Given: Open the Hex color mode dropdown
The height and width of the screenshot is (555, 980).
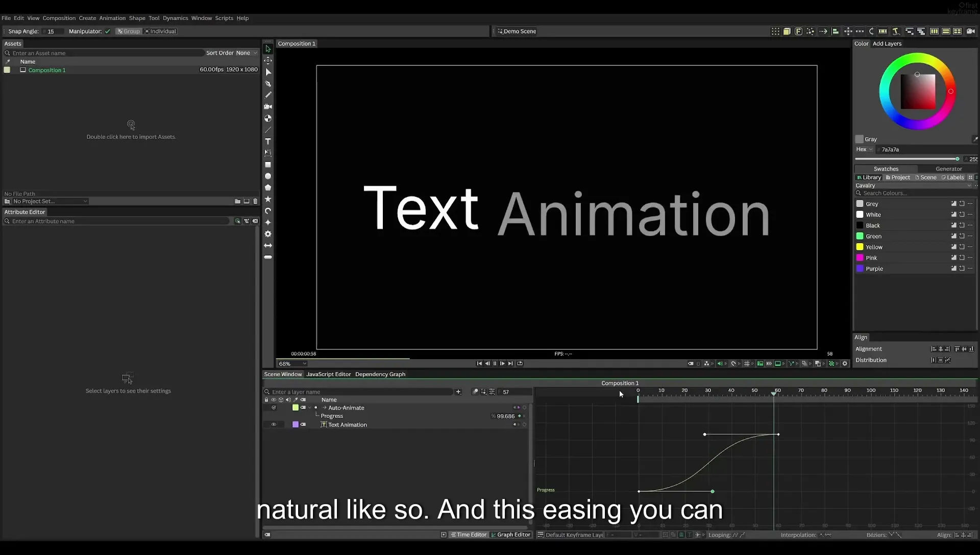Looking at the screenshot, I should point(865,149).
